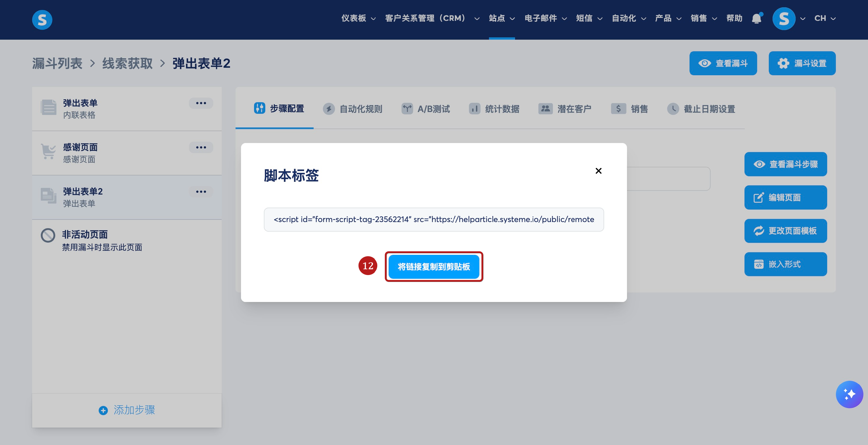Click the user avatar icon

click(x=784, y=19)
